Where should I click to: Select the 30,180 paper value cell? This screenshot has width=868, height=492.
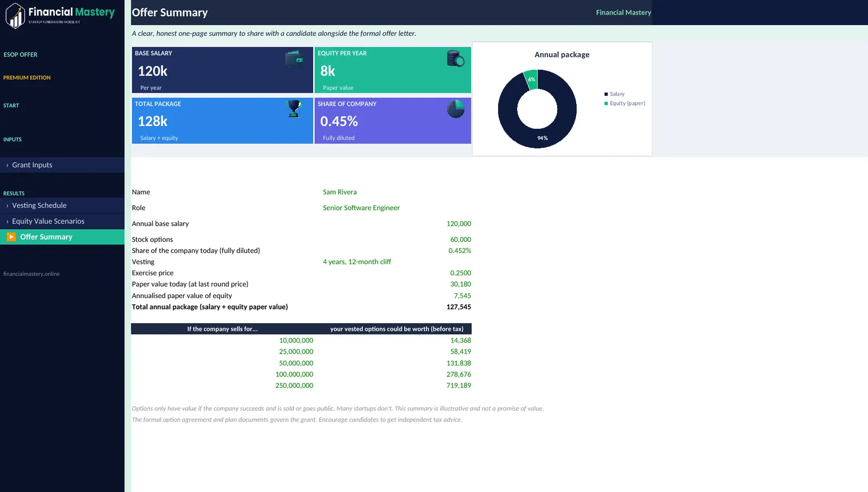(x=461, y=284)
